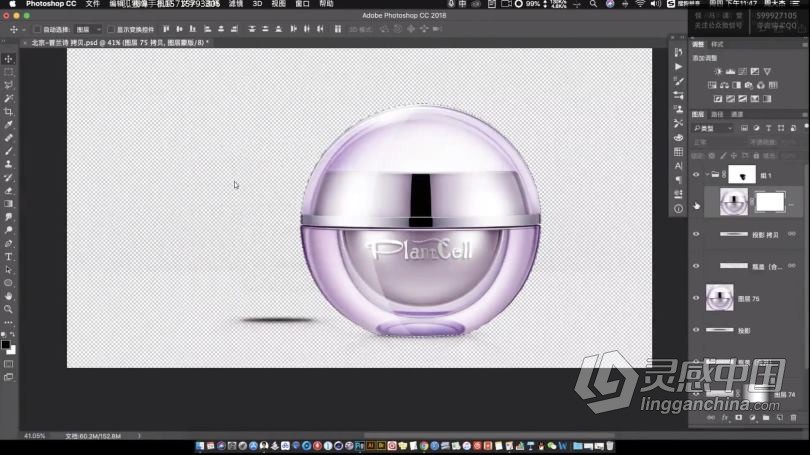Select the Eyedropper tool
810x455 pixels.
(8, 125)
